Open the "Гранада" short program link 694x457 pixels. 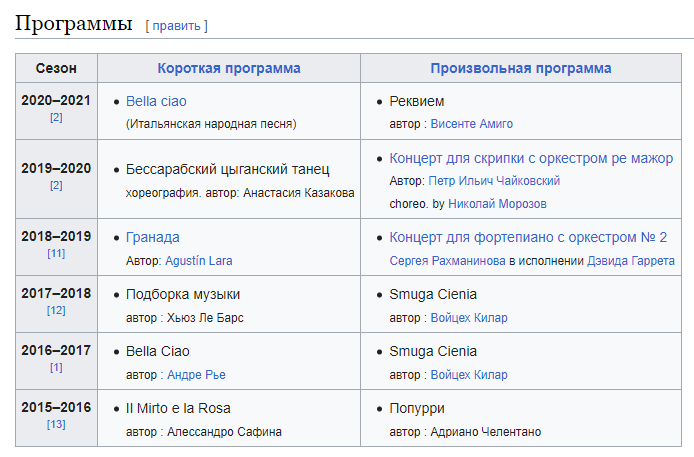pos(153,237)
